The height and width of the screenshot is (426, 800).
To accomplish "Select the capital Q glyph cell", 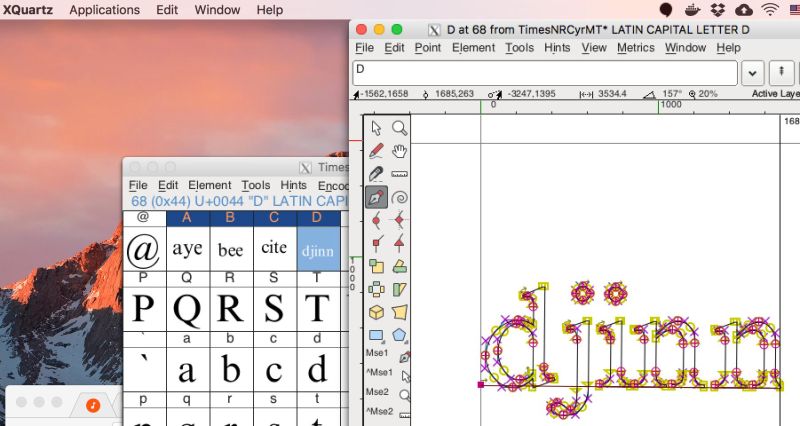I will tap(188, 309).
